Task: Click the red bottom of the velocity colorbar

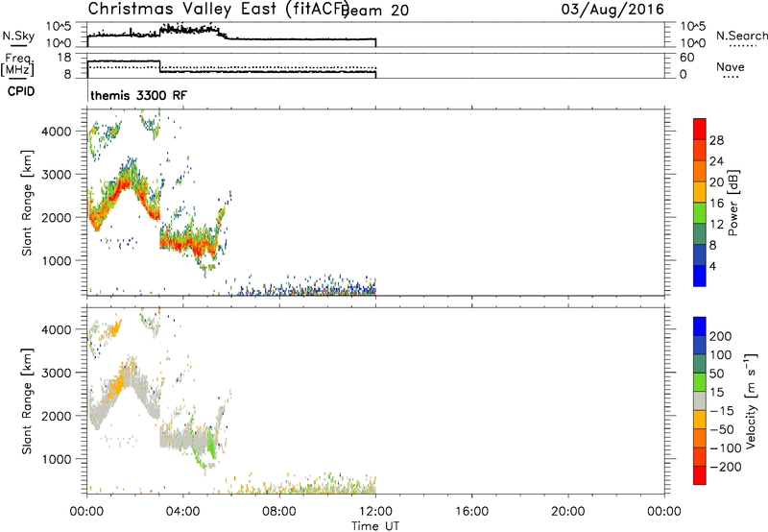Action: (x=700, y=475)
